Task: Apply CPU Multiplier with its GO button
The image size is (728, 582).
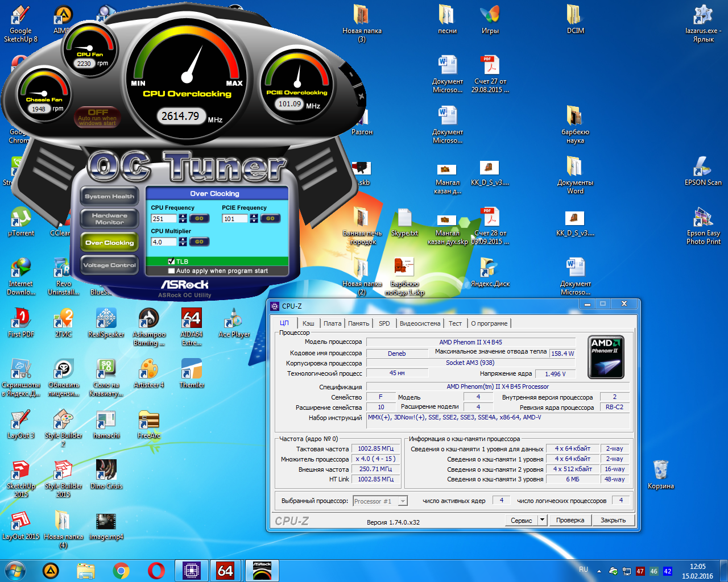Action: pyautogui.click(x=199, y=242)
